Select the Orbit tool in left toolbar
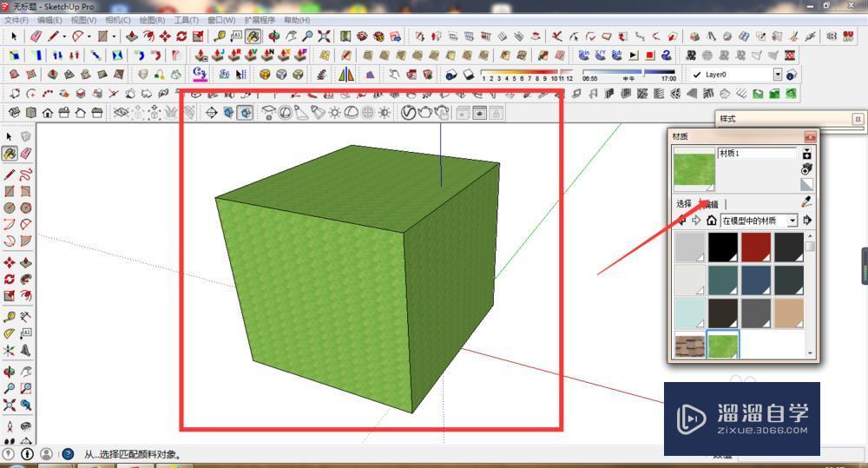Image resolution: width=868 pixels, height=468 pixels. pos(10,372)
